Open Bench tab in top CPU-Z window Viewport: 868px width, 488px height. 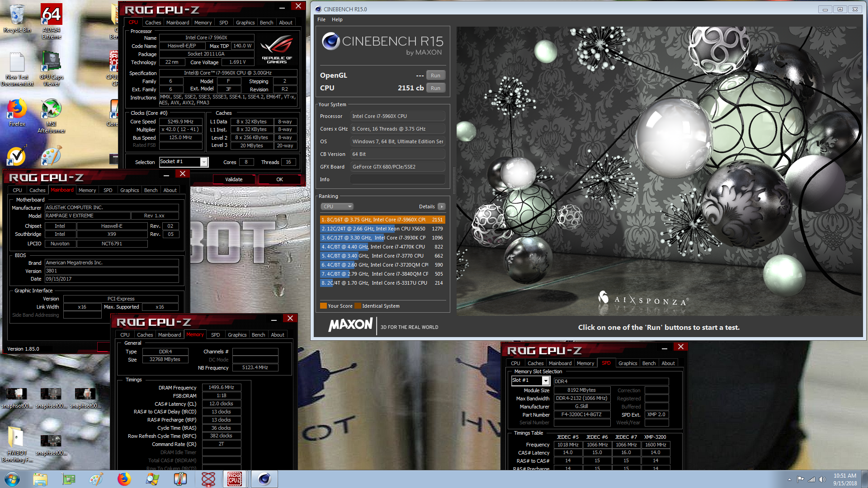[x=266, y=23]
